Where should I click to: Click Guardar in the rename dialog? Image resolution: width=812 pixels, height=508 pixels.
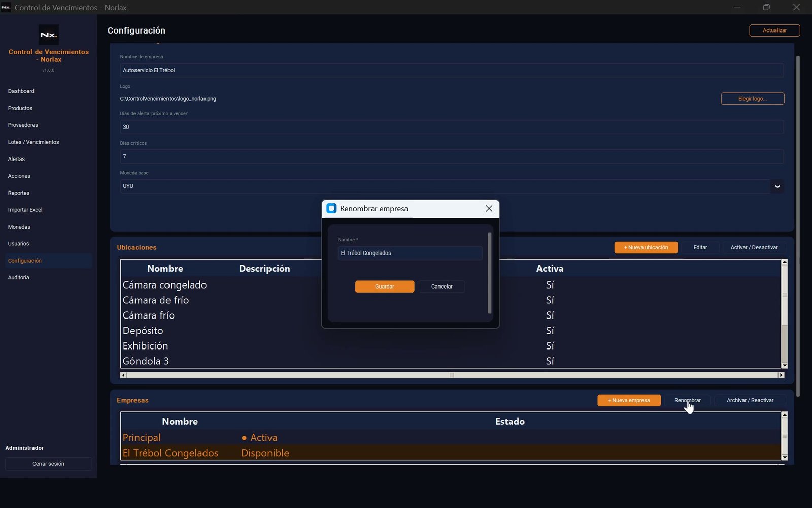385,287
